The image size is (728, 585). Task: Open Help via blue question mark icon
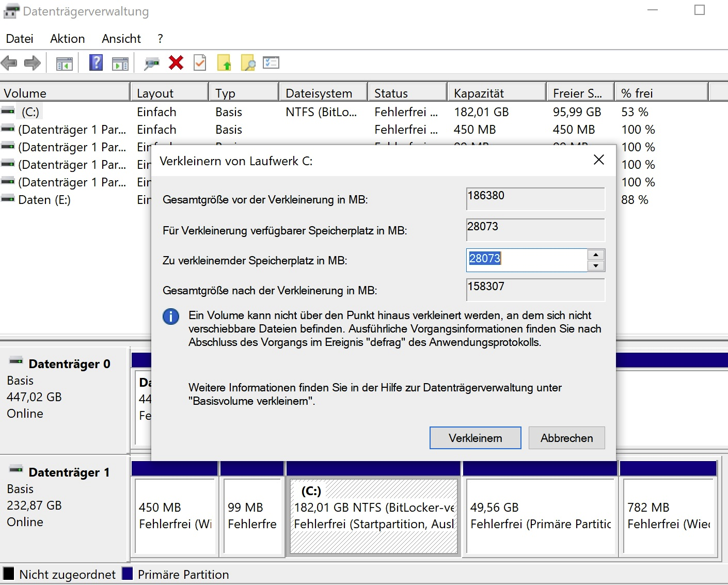click(96, 63)
